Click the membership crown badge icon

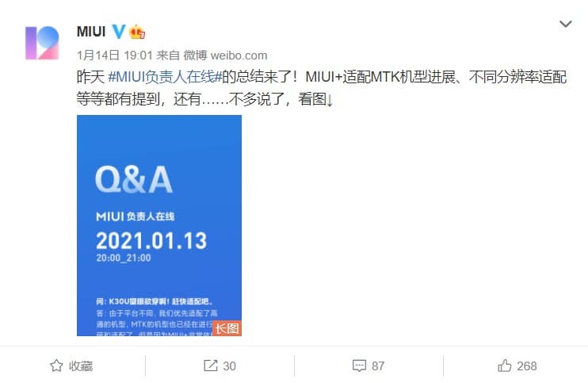pos(137,33)
